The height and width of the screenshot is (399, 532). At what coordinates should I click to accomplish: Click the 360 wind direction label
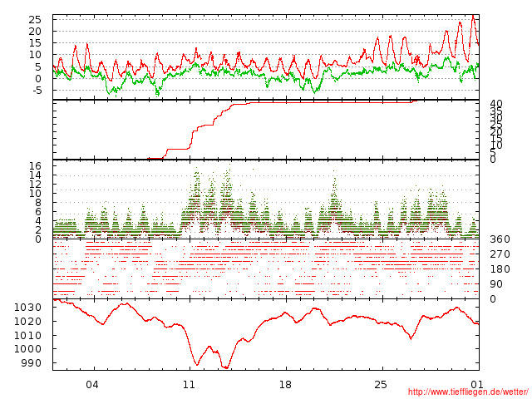coord(500,239)
